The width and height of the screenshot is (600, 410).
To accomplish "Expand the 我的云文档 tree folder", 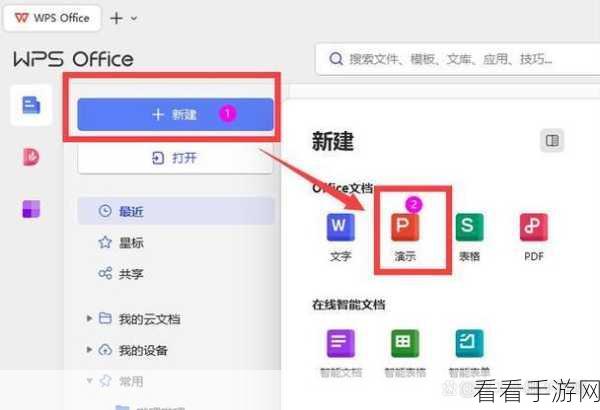I will 89,319.
